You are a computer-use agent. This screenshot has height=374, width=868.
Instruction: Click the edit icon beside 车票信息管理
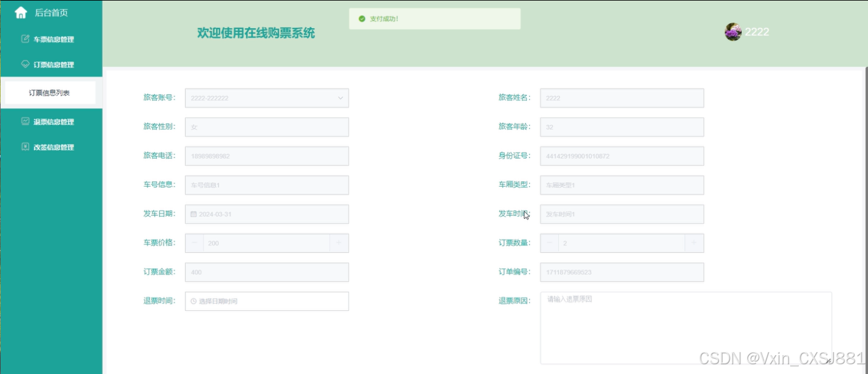tap(25, 39)
